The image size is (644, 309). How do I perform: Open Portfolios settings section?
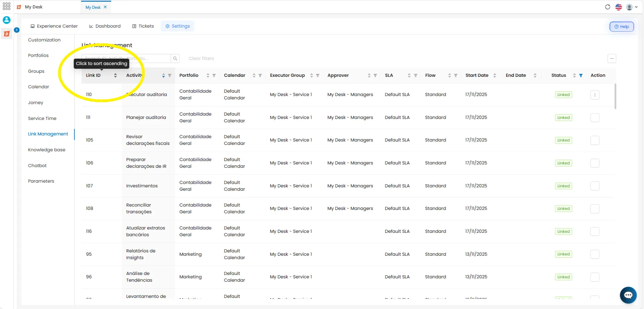tap(38, 56)
